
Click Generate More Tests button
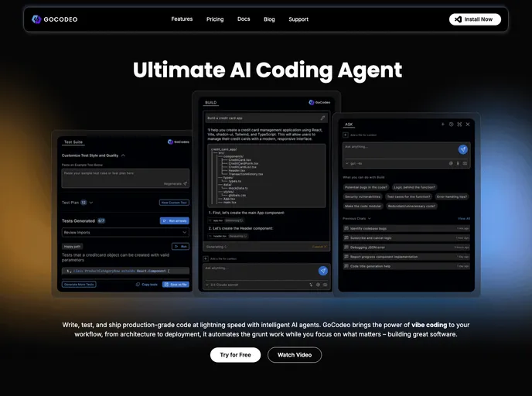tap(79, 285)
